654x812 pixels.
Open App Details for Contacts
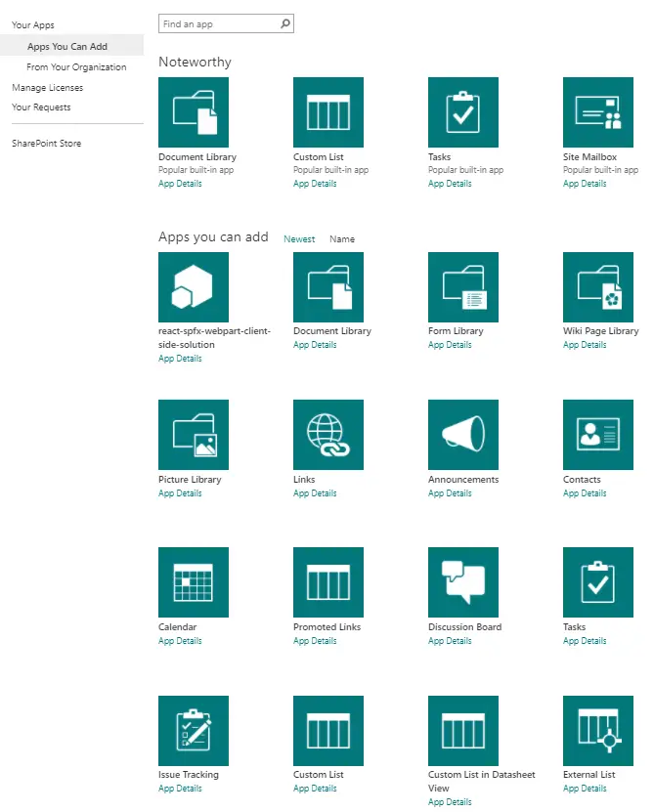tap(585, 493)
